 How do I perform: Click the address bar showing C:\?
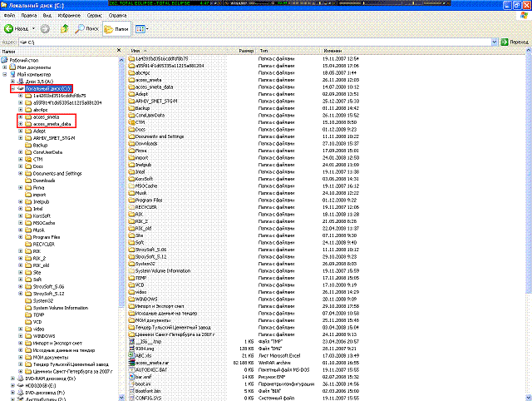(x=249, y=41)
